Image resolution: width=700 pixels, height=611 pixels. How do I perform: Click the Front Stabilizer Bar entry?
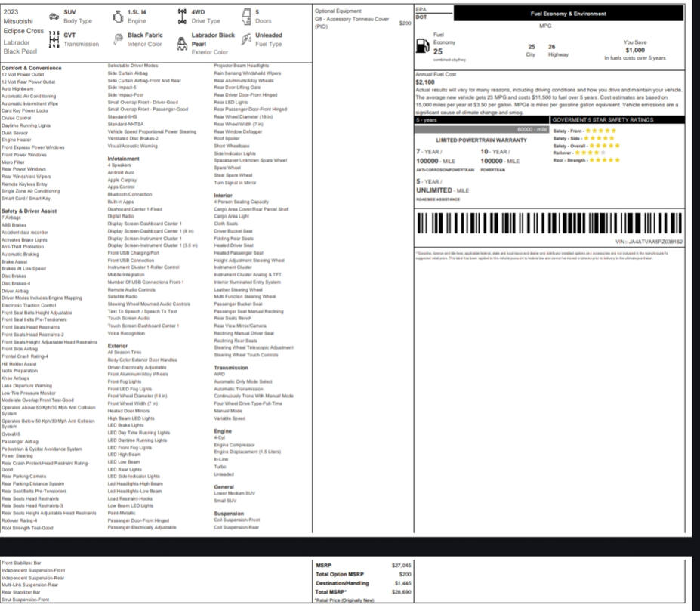pyautogui.click(x=21, y=563)
